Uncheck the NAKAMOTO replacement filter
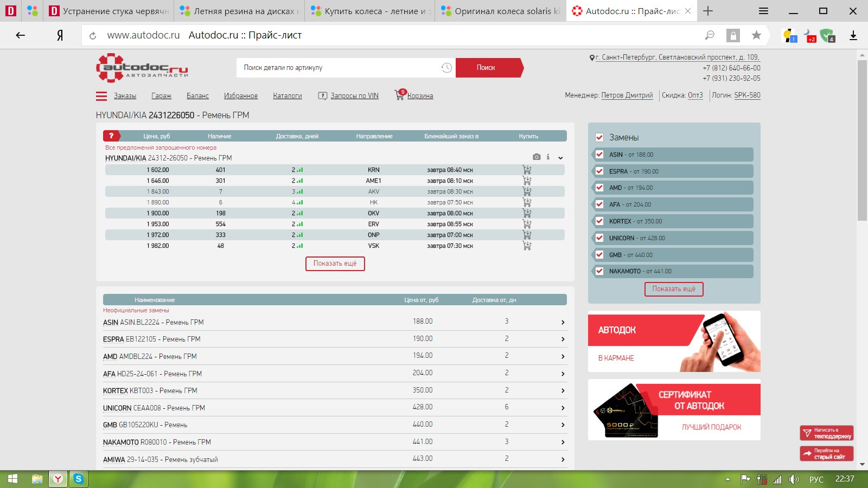The height and width of the screenshot is (488, 868). (x=599, y=271)
